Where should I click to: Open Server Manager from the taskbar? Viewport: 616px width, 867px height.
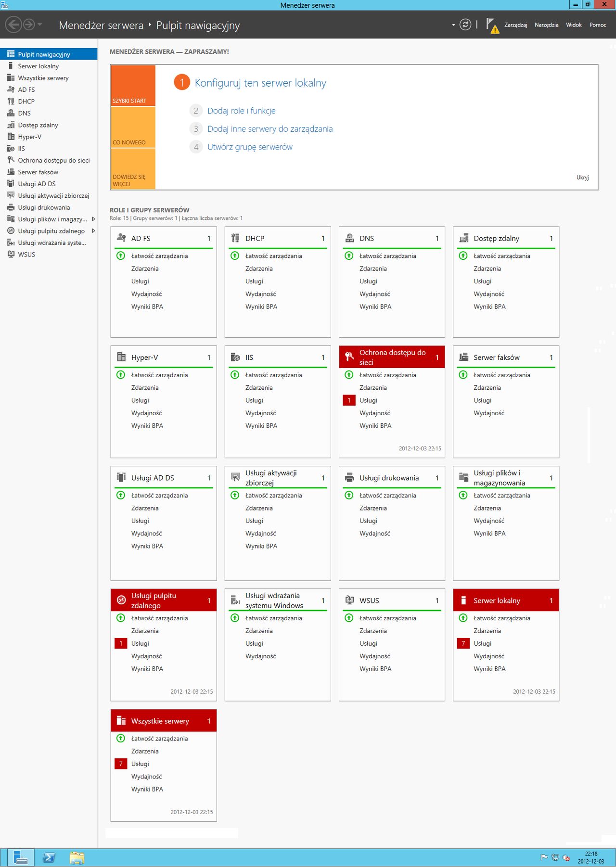(21, 857)
